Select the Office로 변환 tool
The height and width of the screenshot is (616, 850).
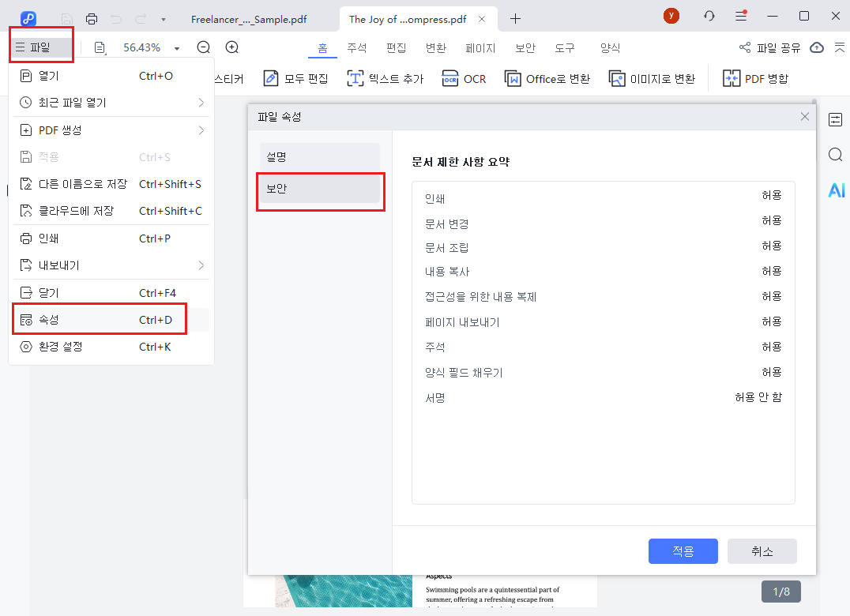point(547,78)
